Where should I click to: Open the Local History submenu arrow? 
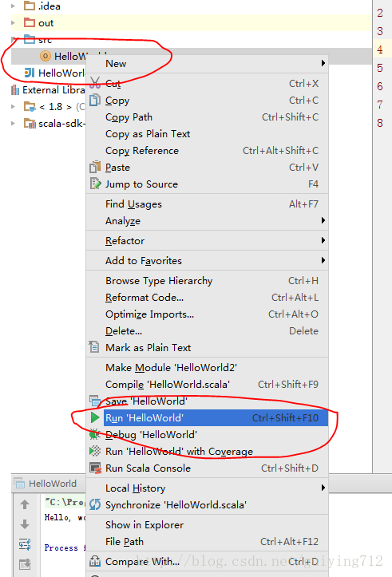pos(323,487)
